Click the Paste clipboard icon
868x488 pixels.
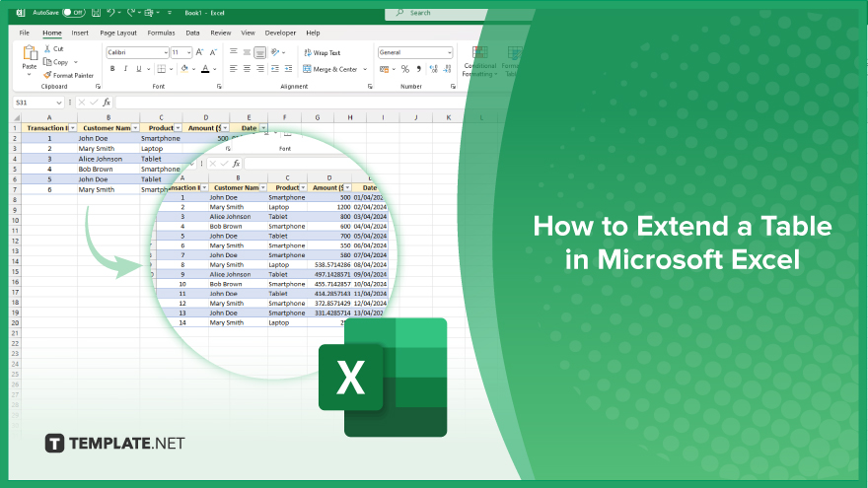(30, 53)
